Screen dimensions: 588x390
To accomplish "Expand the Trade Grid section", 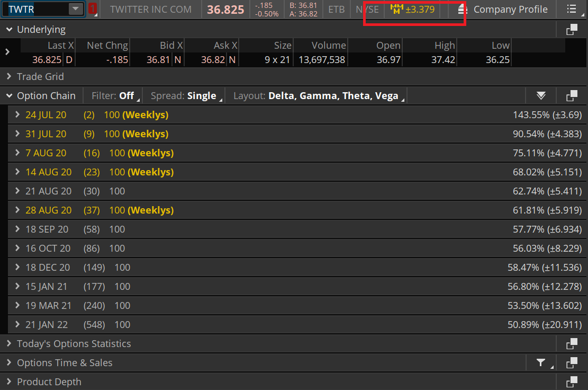I will [10, 77].
